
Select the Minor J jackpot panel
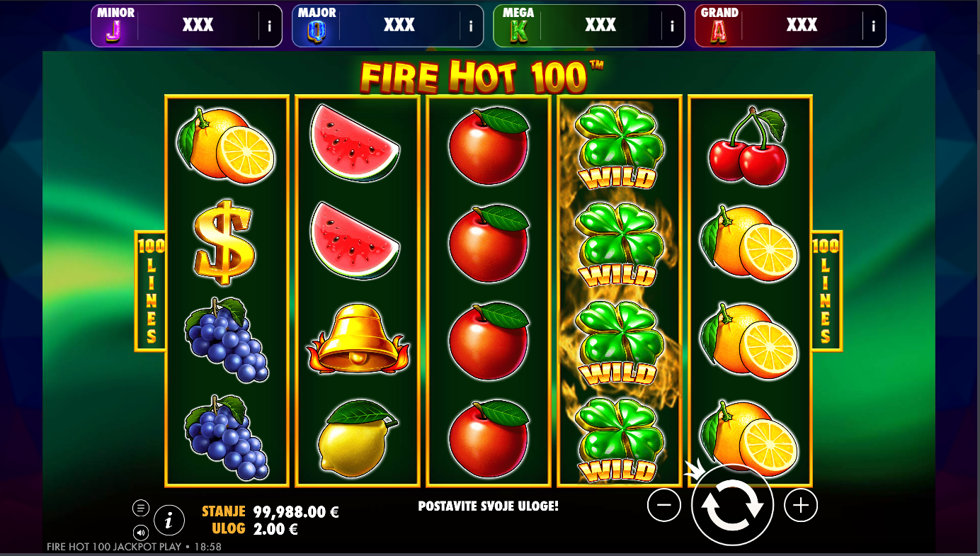click(x=186, y=26)
